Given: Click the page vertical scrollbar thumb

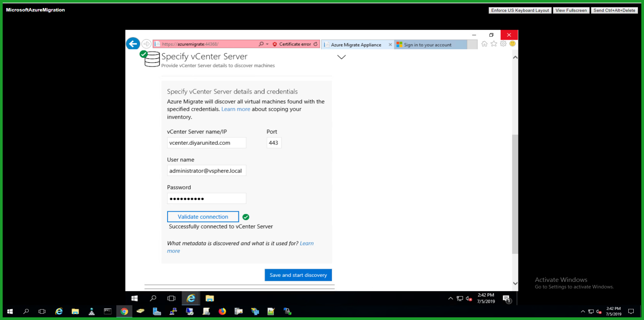Looking at the screenshot, I should click(515, 194).
